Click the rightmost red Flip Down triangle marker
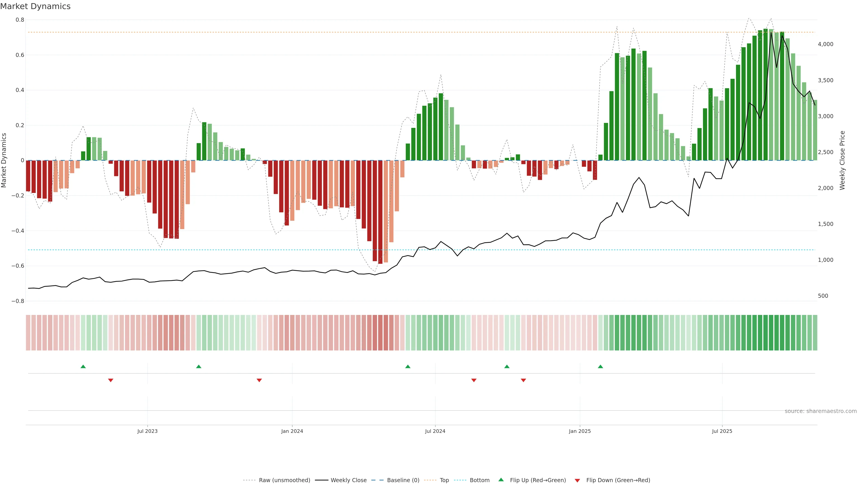 523,380
